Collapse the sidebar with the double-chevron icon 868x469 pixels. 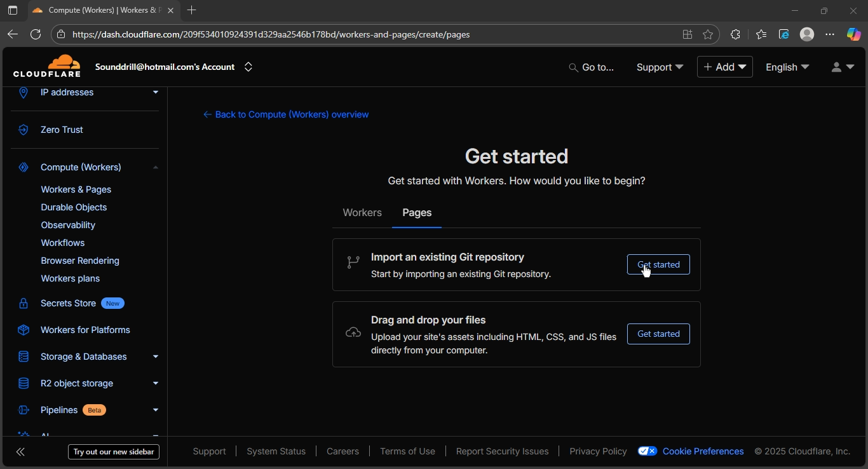click(20, 451)
